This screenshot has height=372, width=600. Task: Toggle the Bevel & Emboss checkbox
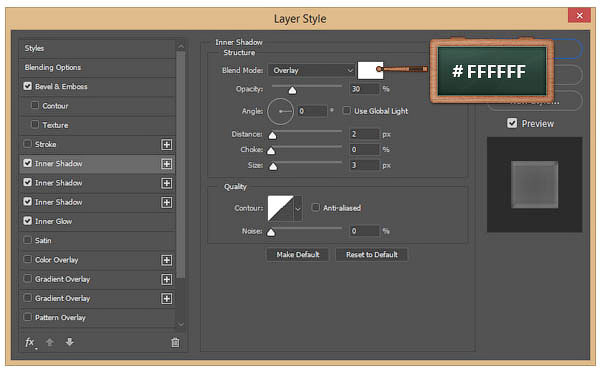[x=28, y=86]
